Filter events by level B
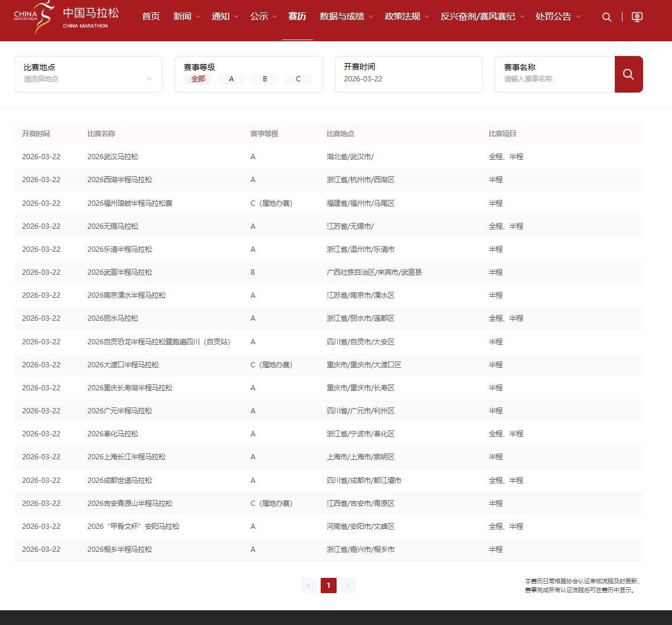Viewport: 672px width, 625px height. click(265, 79)
